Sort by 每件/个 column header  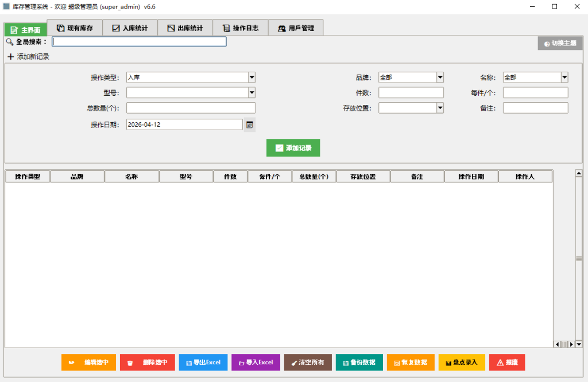[x=270, y=177]
